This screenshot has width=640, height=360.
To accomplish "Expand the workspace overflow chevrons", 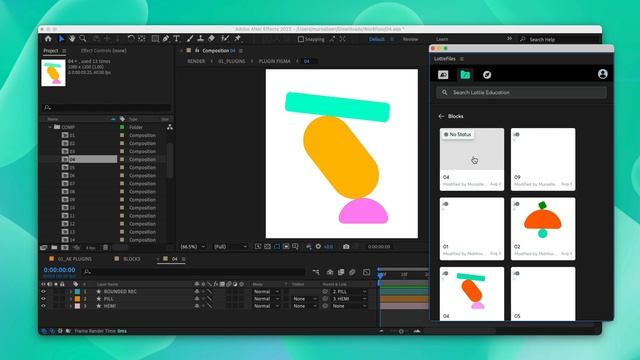I will 510,39.
